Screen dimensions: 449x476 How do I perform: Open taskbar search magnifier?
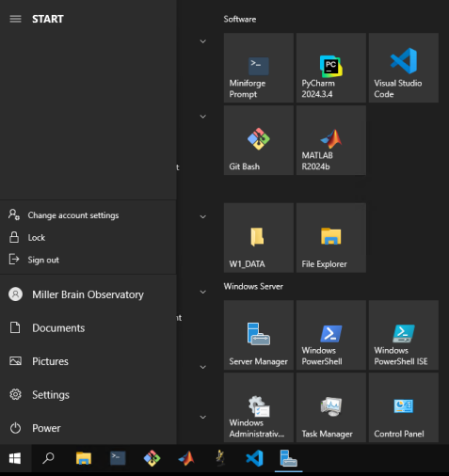coord(48,458)
